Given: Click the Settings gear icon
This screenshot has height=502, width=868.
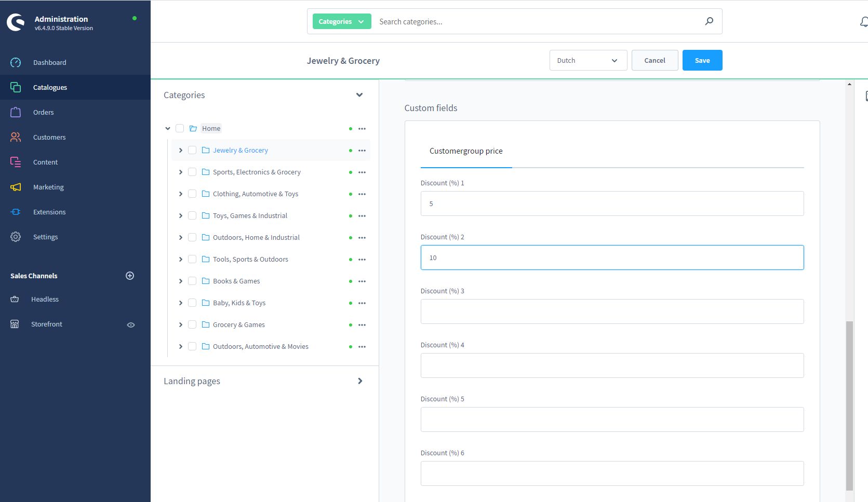Looking at the screenshot, I should pos(16,237).
